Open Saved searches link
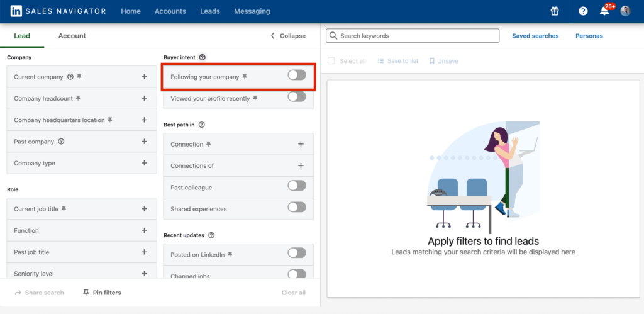The image size is (644, 314). 535,36
